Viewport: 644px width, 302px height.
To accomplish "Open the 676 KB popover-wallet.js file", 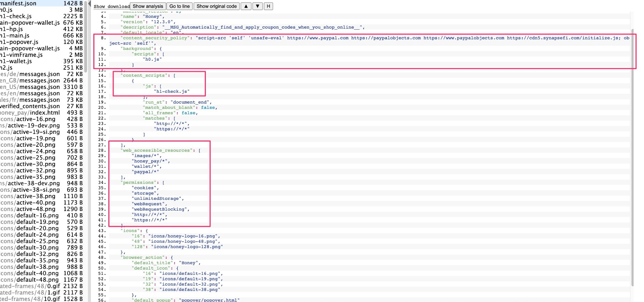I will tap(41, 23).
